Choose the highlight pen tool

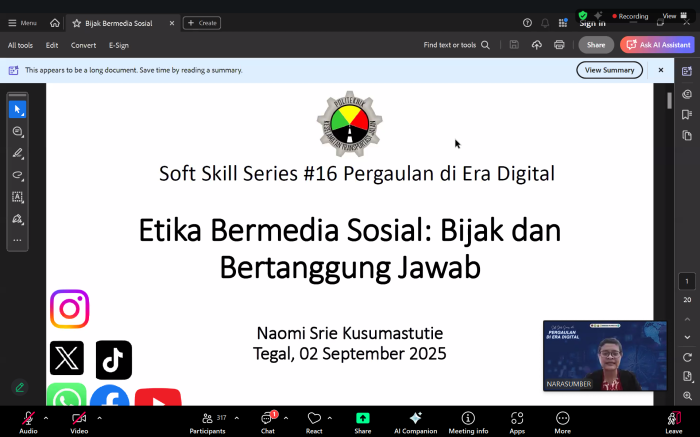pos(17,153)
